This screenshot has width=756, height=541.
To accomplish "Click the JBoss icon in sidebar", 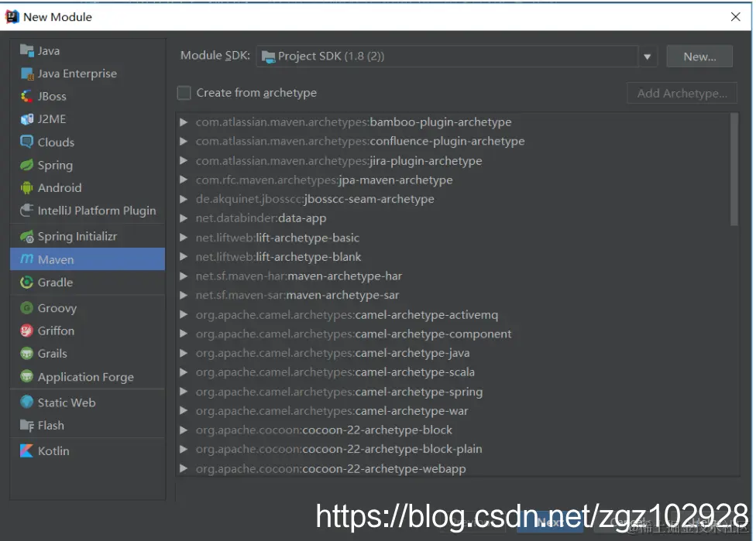I will tap(26, 96).
